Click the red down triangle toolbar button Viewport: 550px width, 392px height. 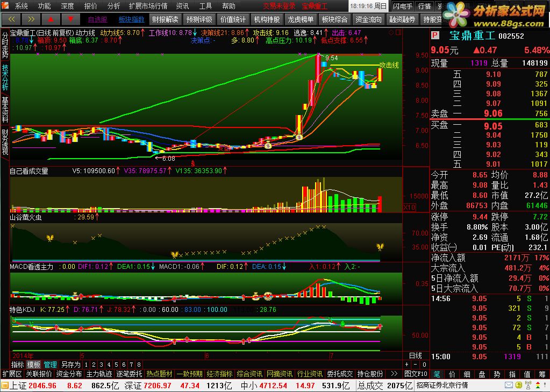pos(70,19)
